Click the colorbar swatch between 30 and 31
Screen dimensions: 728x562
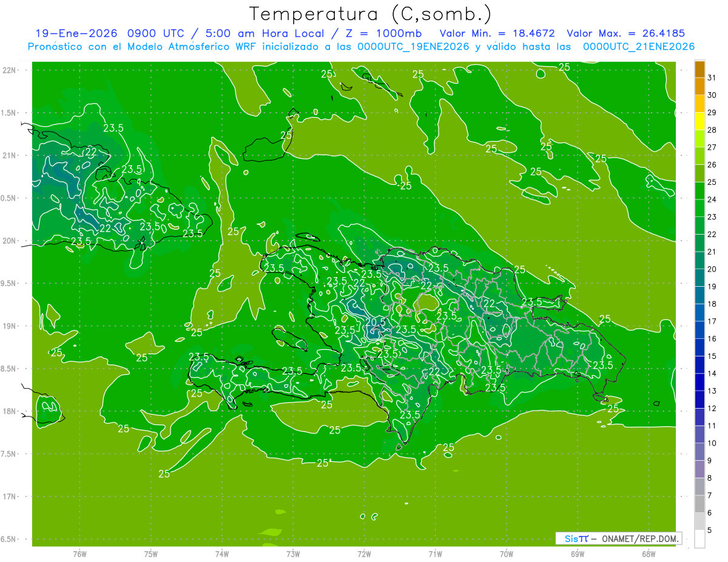[x=699, y=87]
